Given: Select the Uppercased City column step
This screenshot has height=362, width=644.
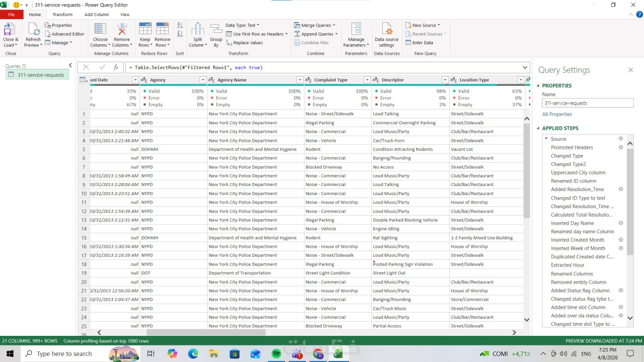Looking at the screenshot, I should click(x=578, y=172).
